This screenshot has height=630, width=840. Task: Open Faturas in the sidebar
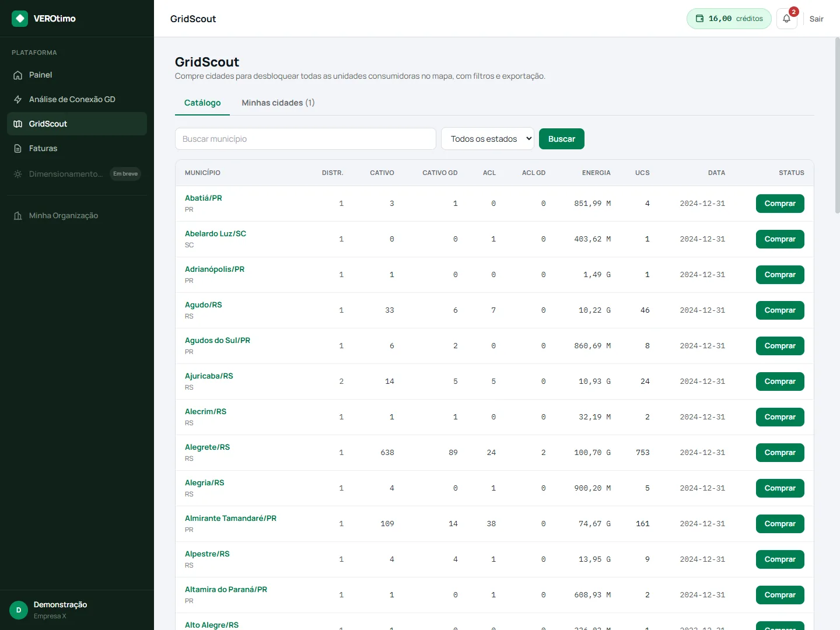(77, 148)
